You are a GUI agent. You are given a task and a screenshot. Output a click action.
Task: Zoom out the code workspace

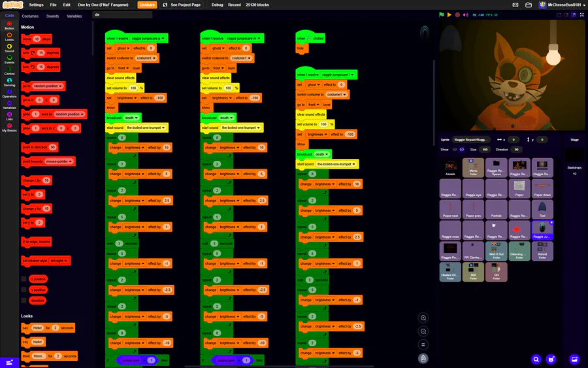(x=423, y=331)
